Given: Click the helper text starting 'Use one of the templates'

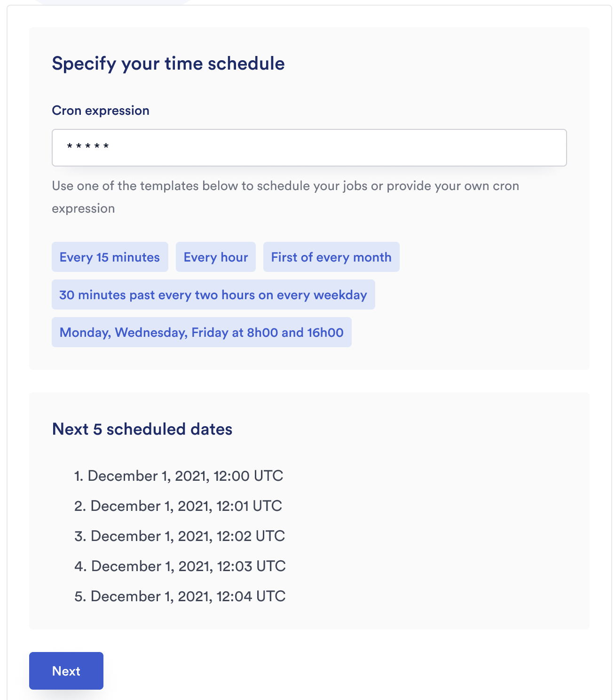Looking at the screenshot, I should [285, 186].
